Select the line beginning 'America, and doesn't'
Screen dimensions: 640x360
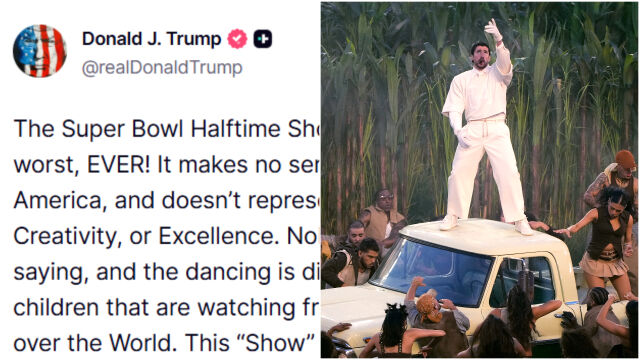[x=167, y=200]
